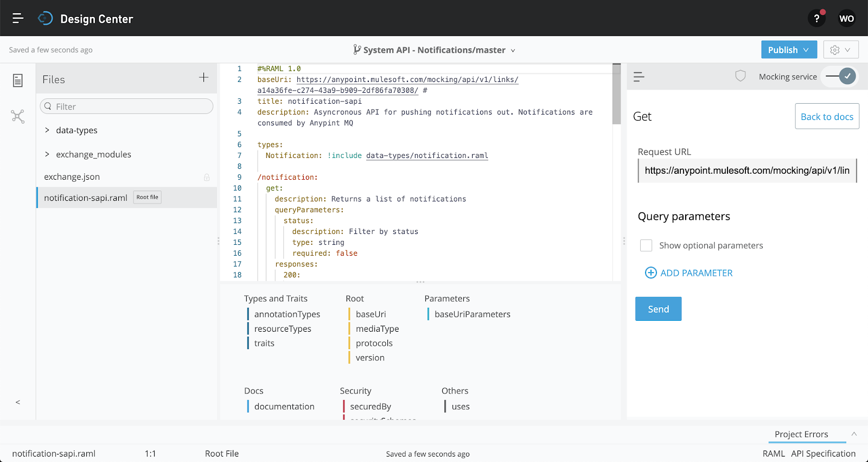Open the Files view sidebar icon

[x=18, y=81]
